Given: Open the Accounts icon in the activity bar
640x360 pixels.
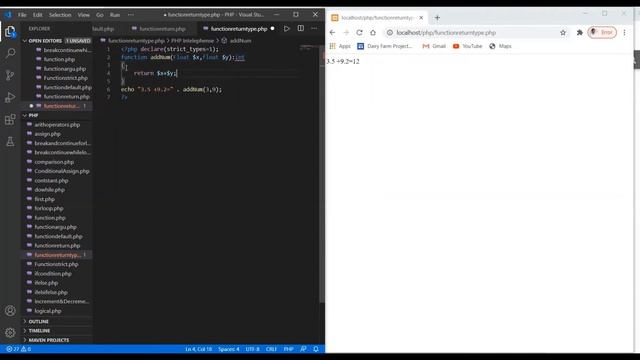Looking at the screenshot, I should pyautogui.click(x=10, y=311).
